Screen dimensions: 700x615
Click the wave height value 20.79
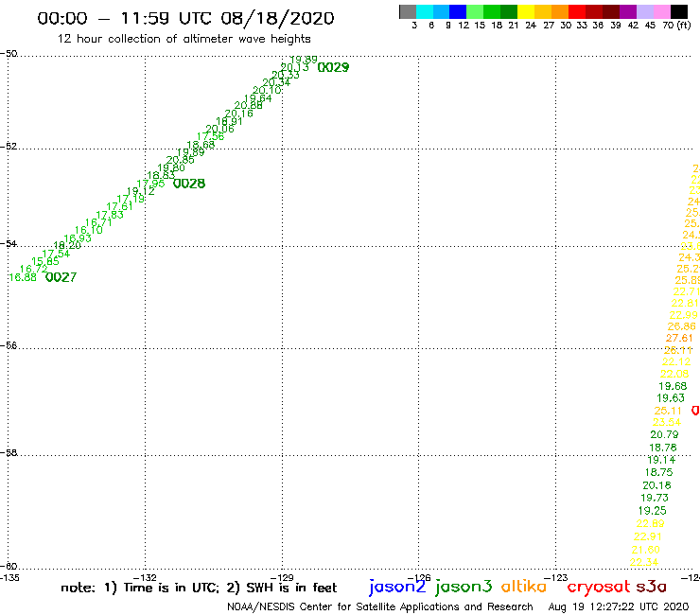(x=664, y=434)
